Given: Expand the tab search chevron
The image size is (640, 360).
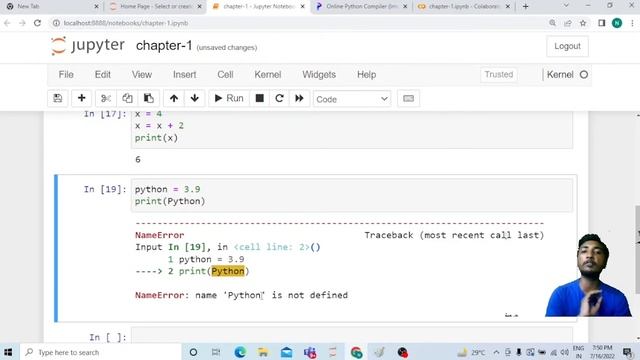Looking at the screenshot, I should 566,6.
